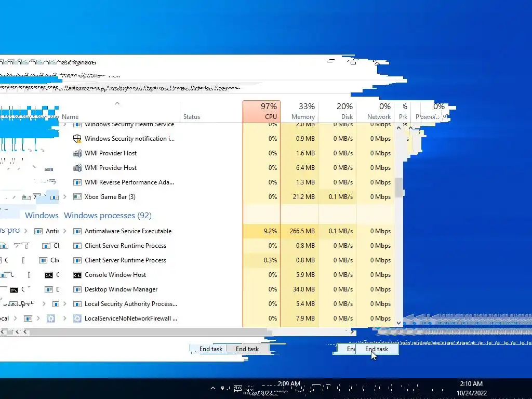Click the 9.2% CPU cell

[x=262, y=231]
